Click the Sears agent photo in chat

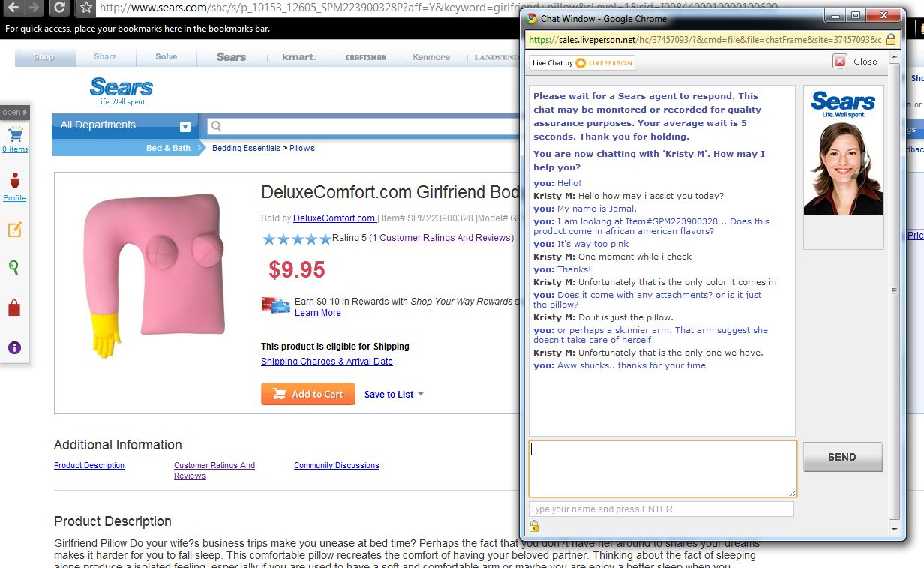(x=844, y=167)
